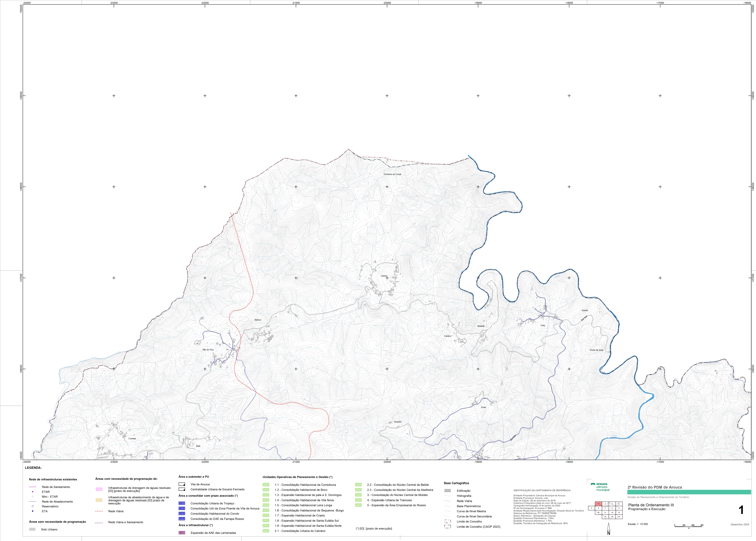Click the ETAR triangle legend symbol

pos(33,492)
